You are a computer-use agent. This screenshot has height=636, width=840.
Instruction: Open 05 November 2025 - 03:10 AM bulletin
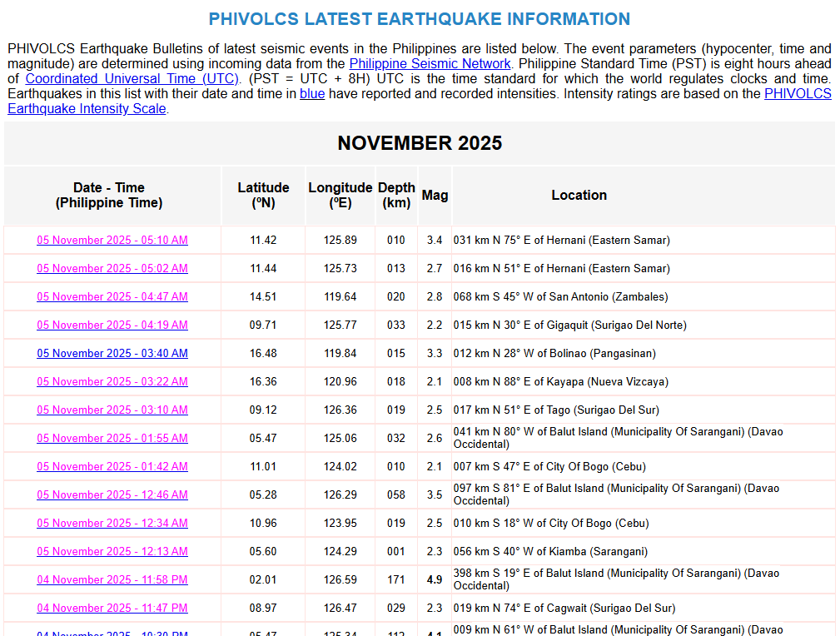click(x=112, y=410)
